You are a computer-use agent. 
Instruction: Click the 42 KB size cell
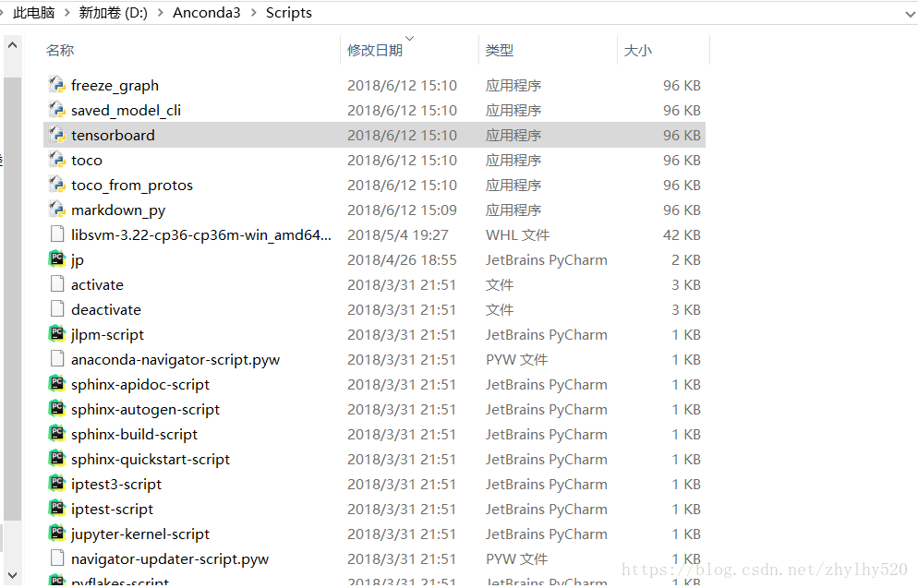click(682, 234)
